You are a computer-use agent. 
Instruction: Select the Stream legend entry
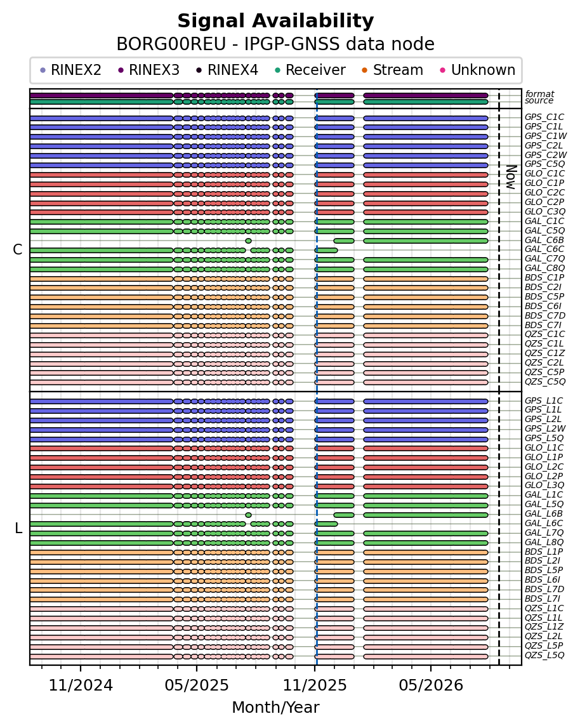point(392,70)
